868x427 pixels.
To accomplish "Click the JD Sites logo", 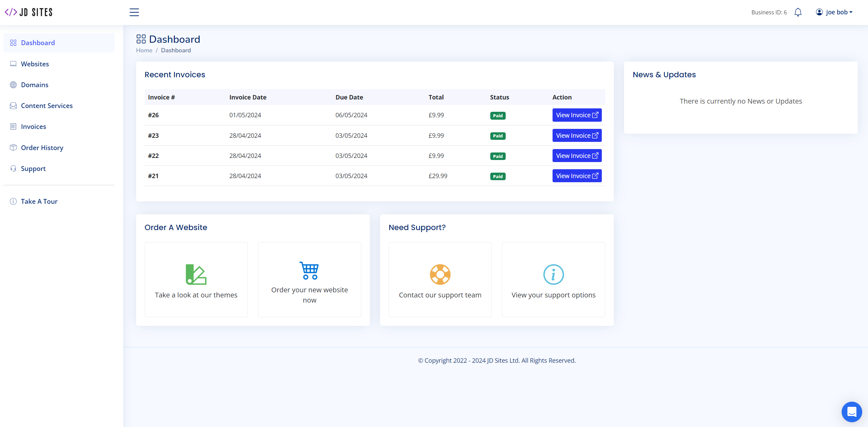I will click(29, 12).
